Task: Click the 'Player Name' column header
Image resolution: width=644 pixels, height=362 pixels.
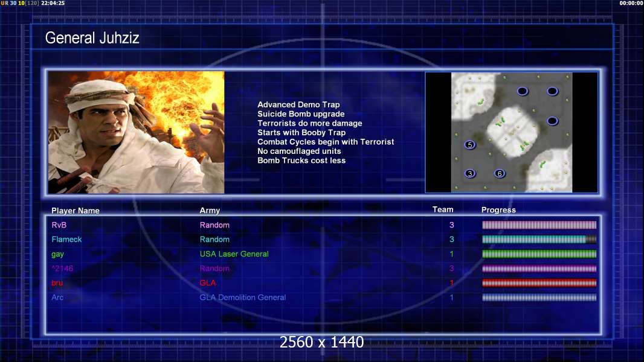Action: point(76,211)
